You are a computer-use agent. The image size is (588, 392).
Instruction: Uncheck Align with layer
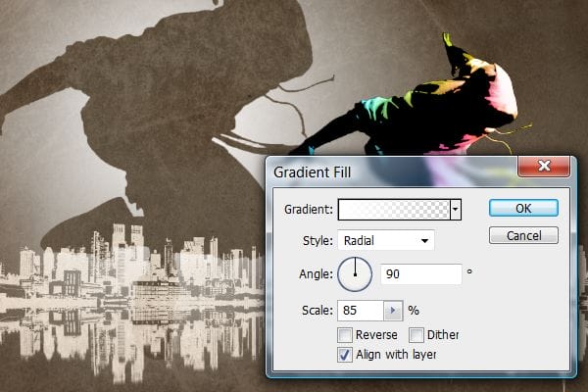[x=345, y=354]
